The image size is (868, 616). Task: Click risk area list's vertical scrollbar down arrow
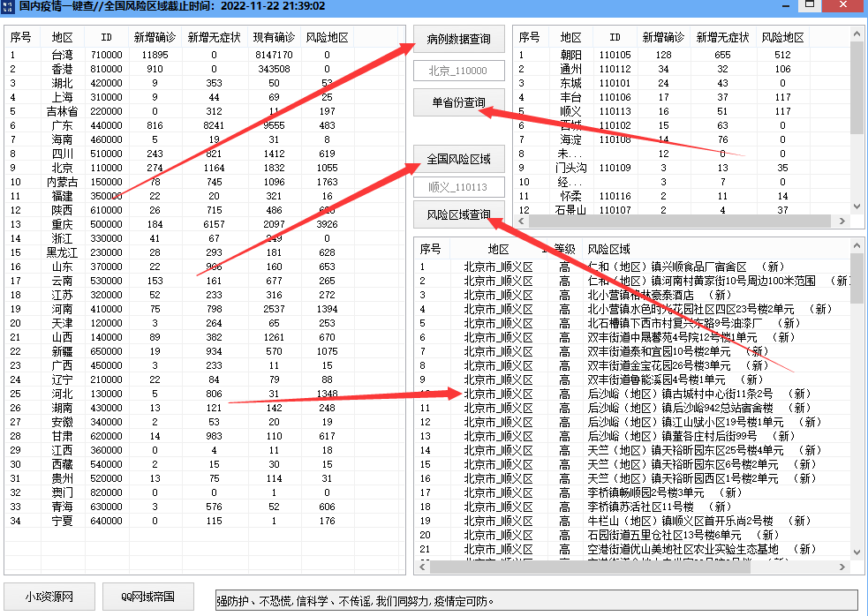(x=857, y=552)
